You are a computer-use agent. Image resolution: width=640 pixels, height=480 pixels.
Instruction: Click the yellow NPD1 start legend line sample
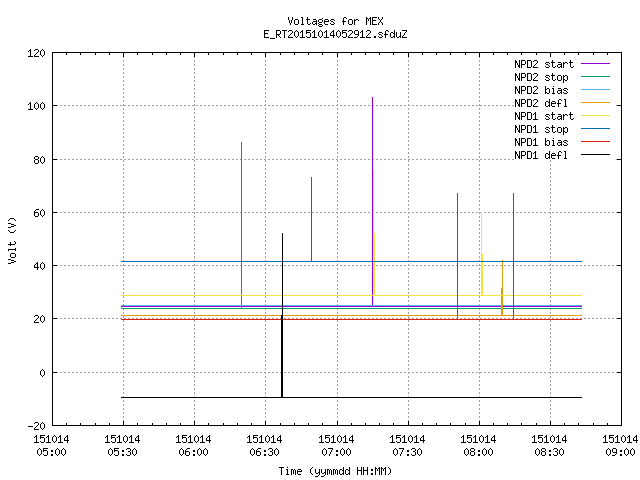tap(595, 116)
